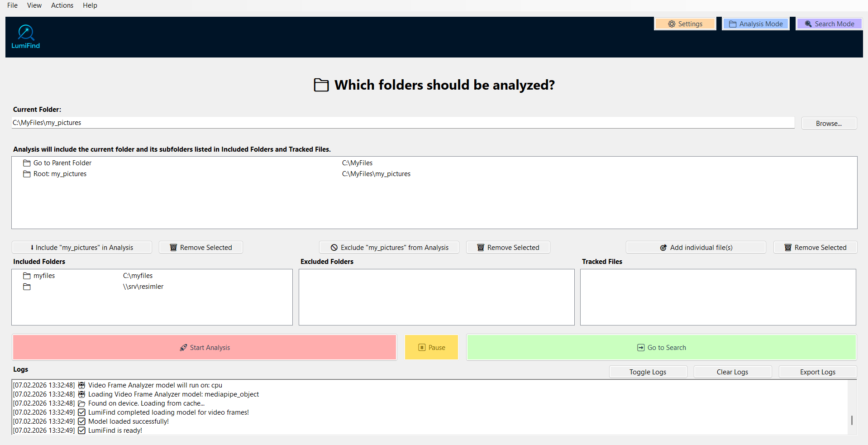Clear Logs in the log panel
Viewport: 868px width, 445px height.
click(733, 372)
